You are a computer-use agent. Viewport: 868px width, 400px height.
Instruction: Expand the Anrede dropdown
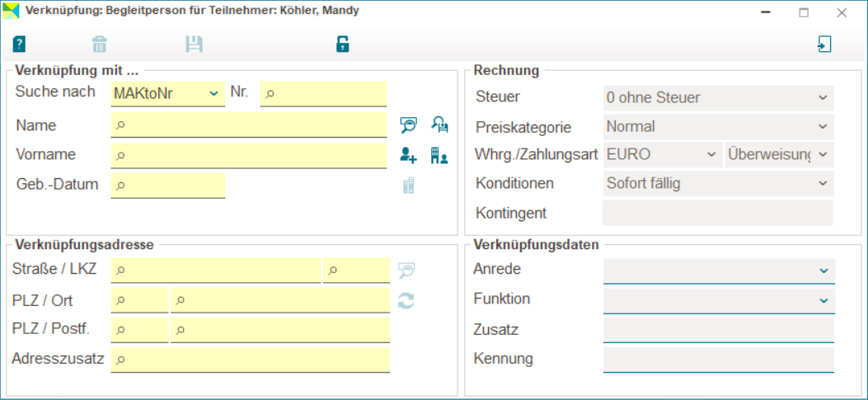click(x=719, y=270)
